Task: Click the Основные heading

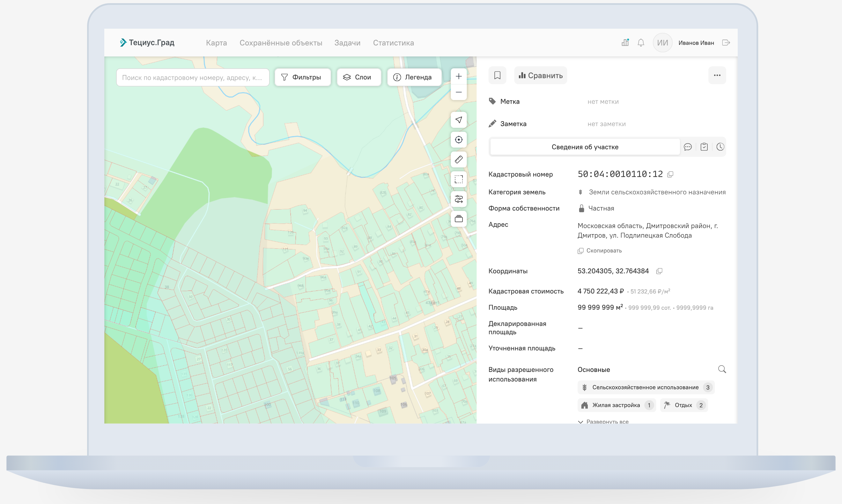Action: click(x=594, y=369)
